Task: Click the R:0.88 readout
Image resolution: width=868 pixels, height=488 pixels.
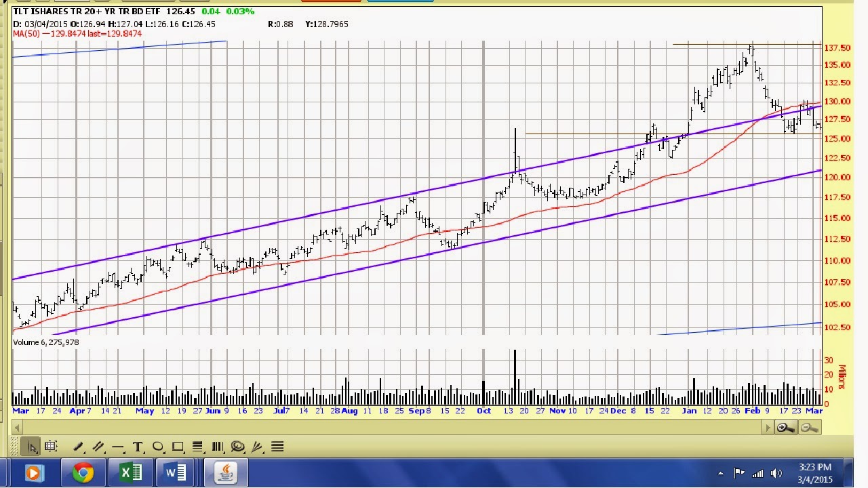Action: click(281, 24)
